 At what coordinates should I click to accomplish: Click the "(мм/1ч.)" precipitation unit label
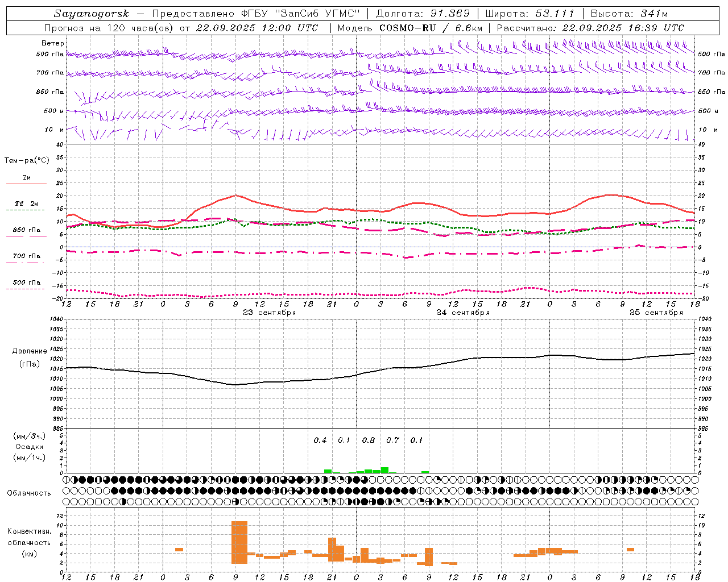(x=30, y=458)
